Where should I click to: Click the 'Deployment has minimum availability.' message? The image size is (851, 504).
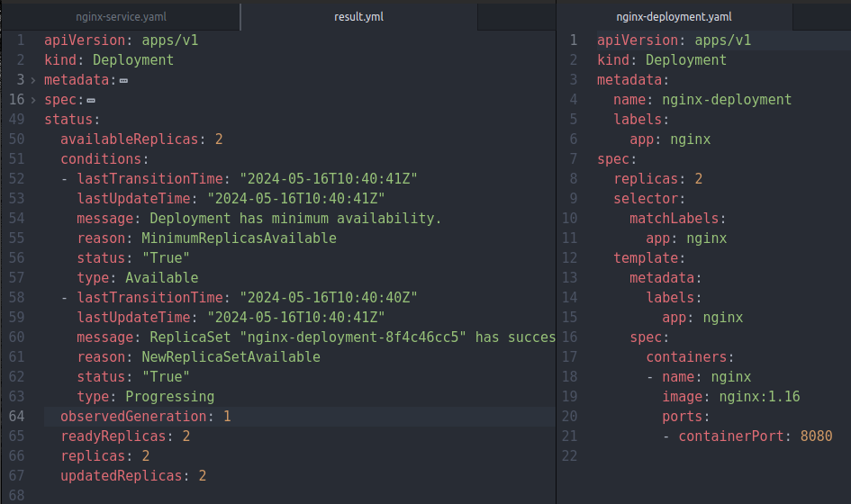tap(295, 218)
